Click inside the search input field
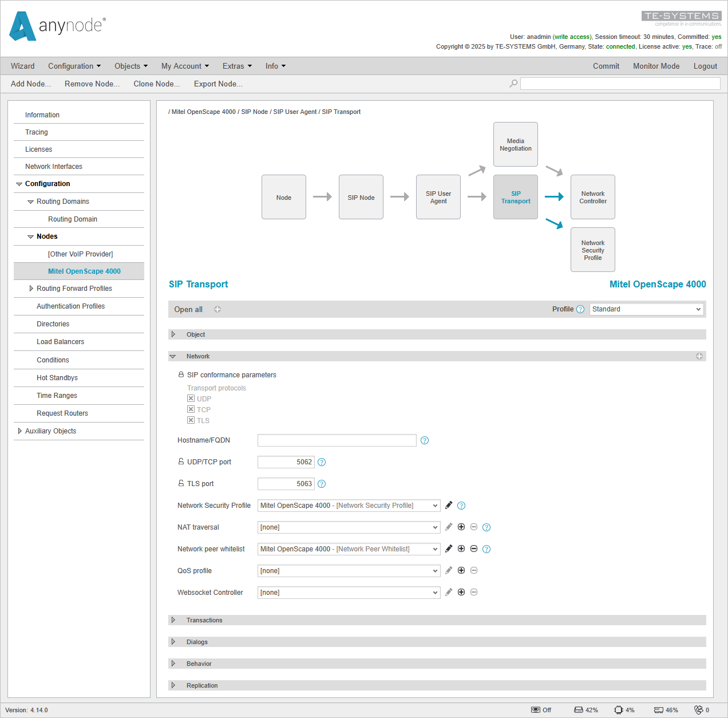 coord(620,83)
